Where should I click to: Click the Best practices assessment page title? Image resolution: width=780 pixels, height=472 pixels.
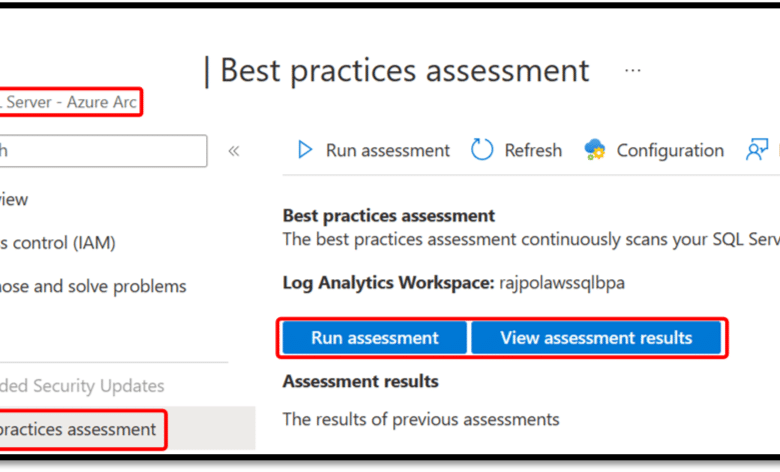(404, 71)
